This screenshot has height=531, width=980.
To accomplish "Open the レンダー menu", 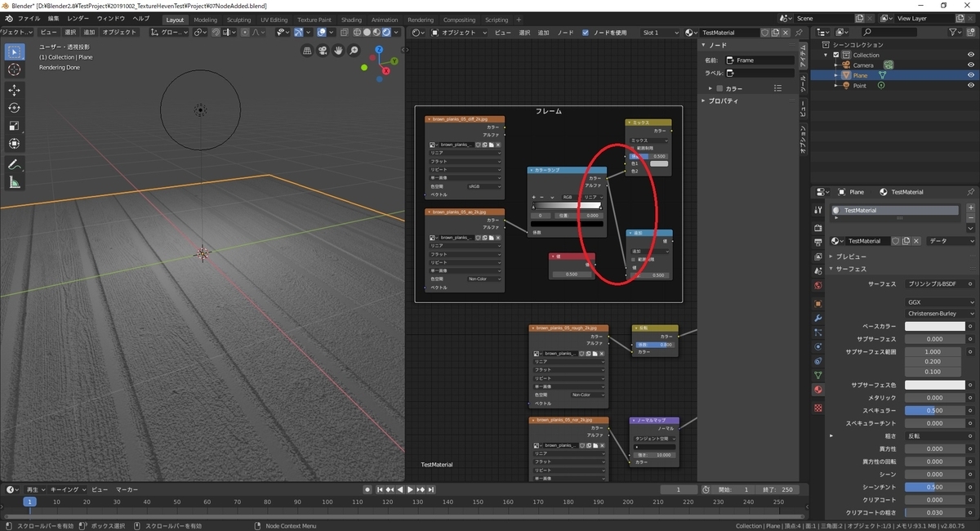I will click(x=78, y=18).
